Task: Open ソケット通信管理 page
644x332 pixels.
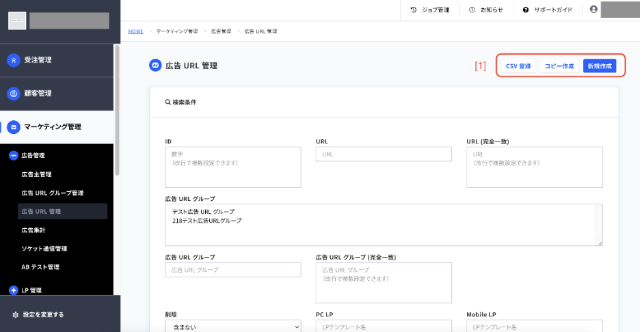Action: [44, 249]
